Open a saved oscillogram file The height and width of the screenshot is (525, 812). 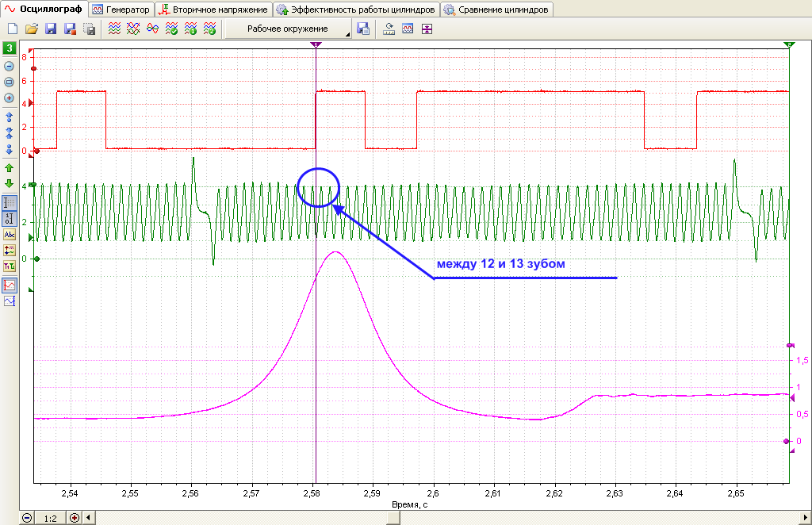tap(32, 29)
